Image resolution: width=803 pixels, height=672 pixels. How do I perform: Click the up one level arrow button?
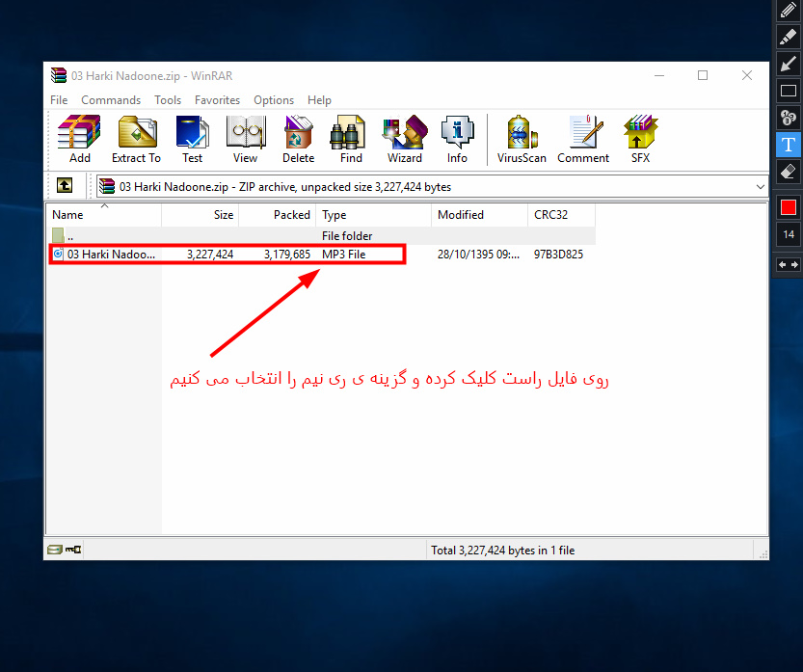[65, 185]
